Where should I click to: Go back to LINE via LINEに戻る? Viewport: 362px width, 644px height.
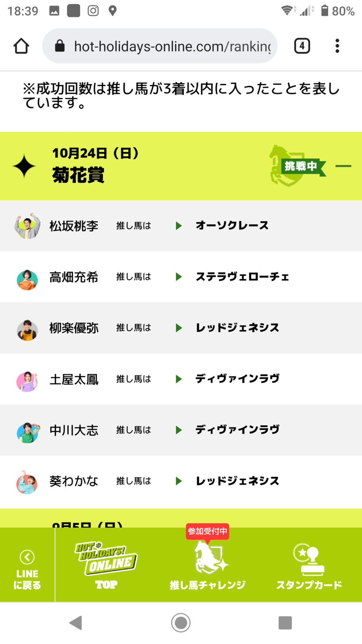point(27,568)
